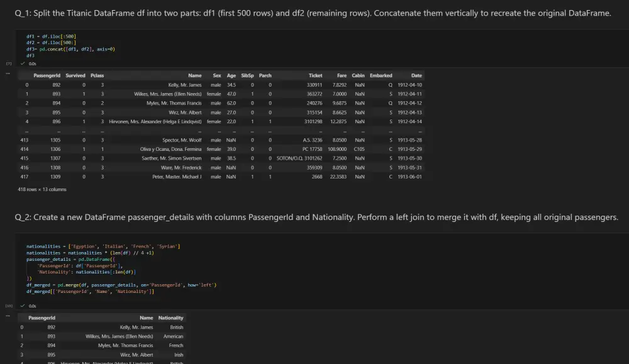The width and height of the screenshot is (629, 364).
Task: Click the Survived column header
Action: (75, 75)
